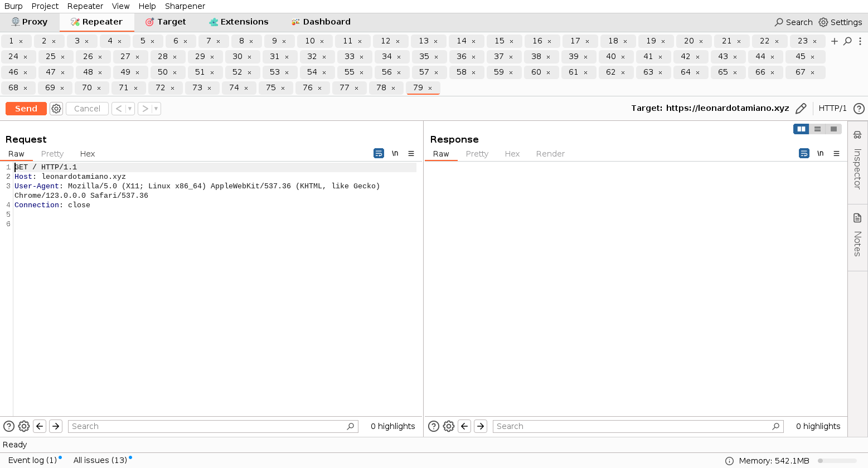This screenshot has width=868, height=468.
Task: Toggle non-printable characters in request editor
Action: [395, 153]
